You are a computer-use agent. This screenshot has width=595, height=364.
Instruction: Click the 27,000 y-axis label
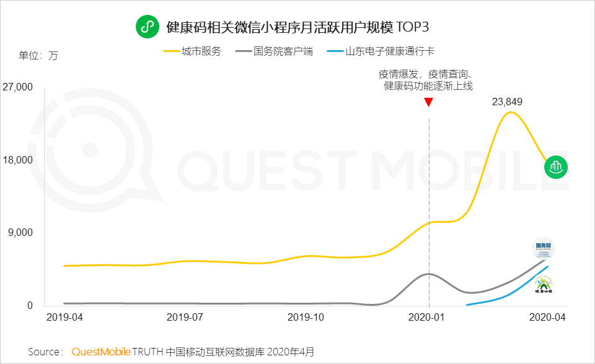click(x=17, y=87)
